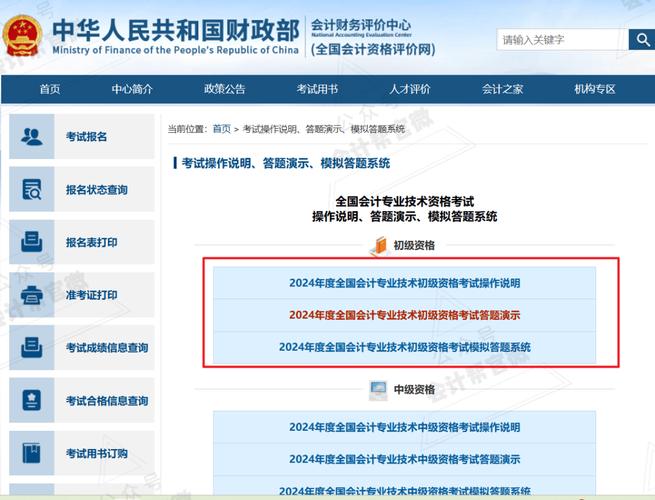Click the 全国会计专业技术资格考试 centered title
The image size is (655, 500).
[x=404, y=202]
